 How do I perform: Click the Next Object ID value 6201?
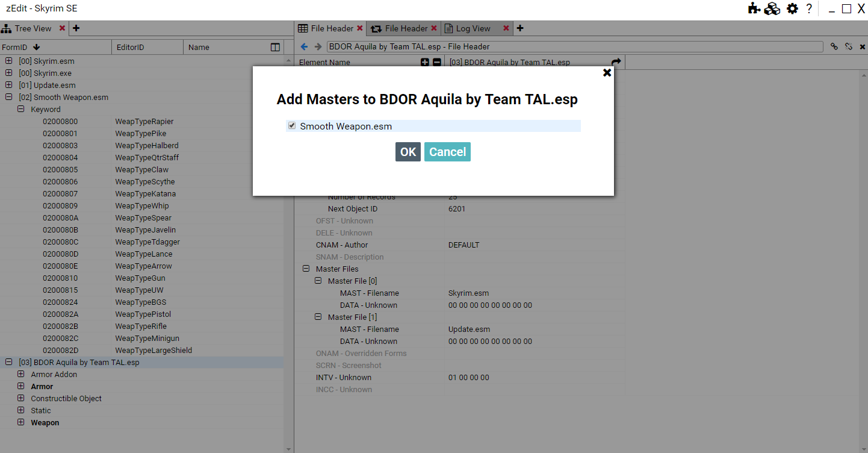point(457,208)
